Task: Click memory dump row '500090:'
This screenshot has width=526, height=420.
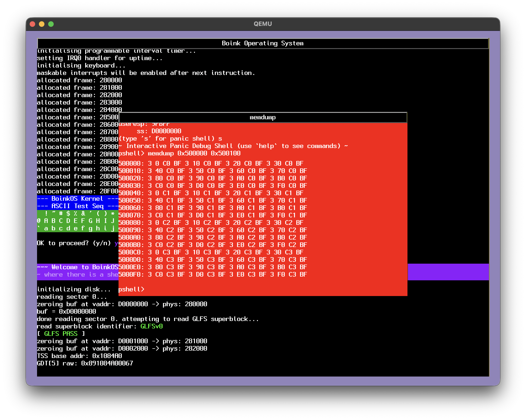Action: 213,230
